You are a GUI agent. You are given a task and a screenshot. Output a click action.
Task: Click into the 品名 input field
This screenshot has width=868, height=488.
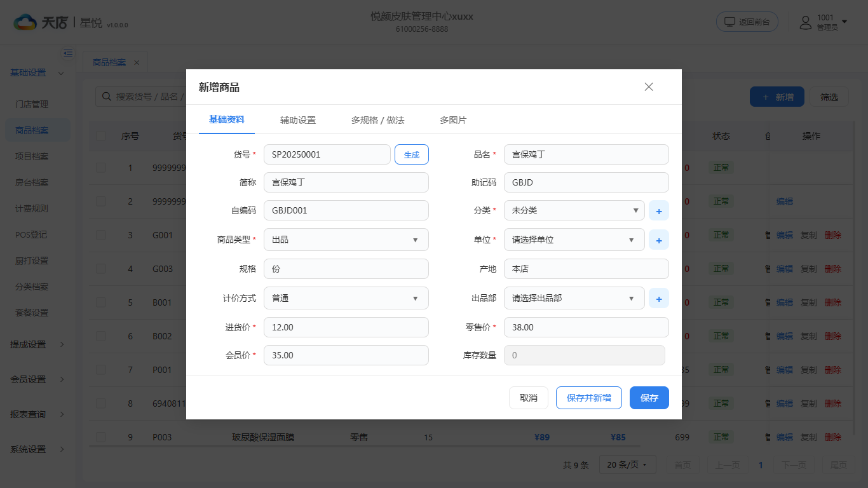pos(587,154)
